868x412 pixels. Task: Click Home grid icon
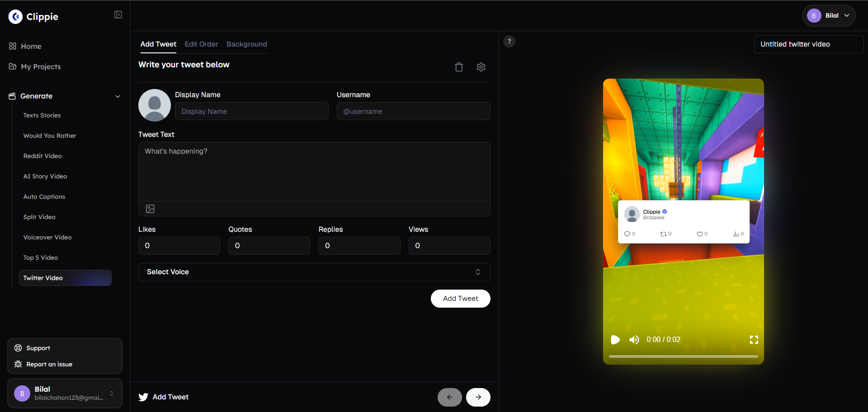point(13,46)
